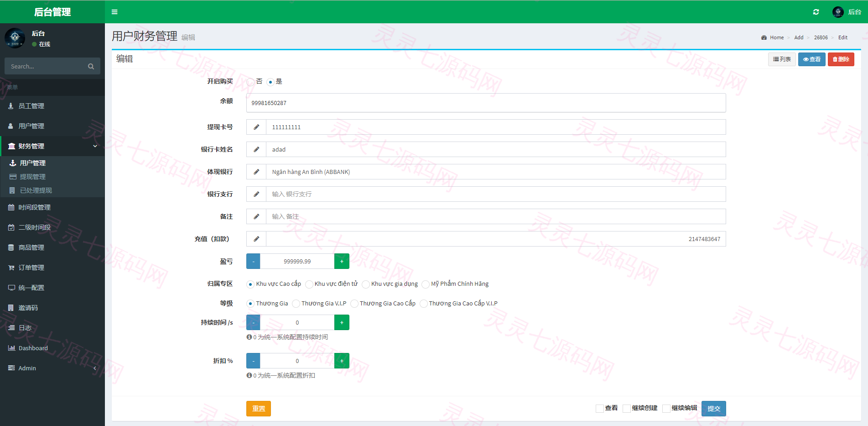The width and height of the screenshot is (868, 426).
Task: Select 否 radio for 开启购买
Action: tap(250, 82)
